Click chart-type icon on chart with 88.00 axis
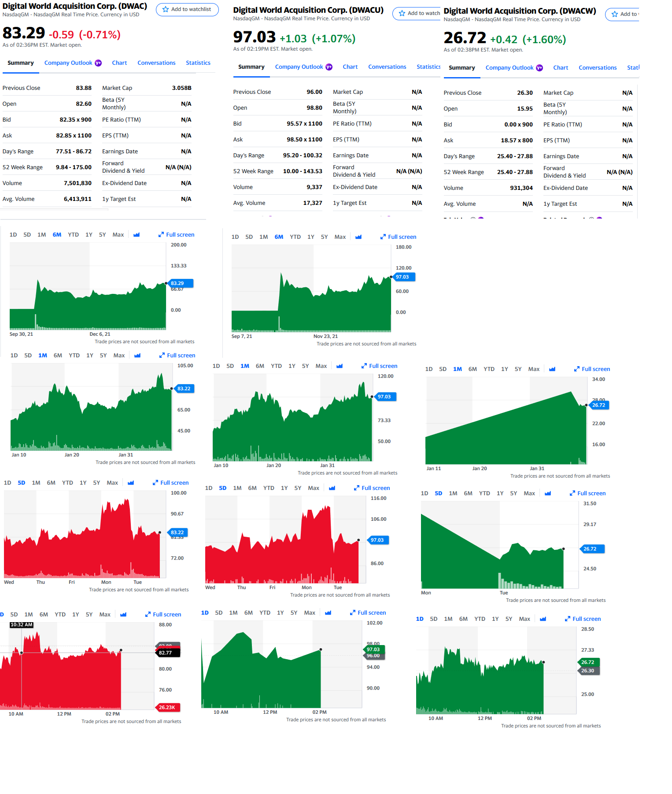 (x=123, y=615)
